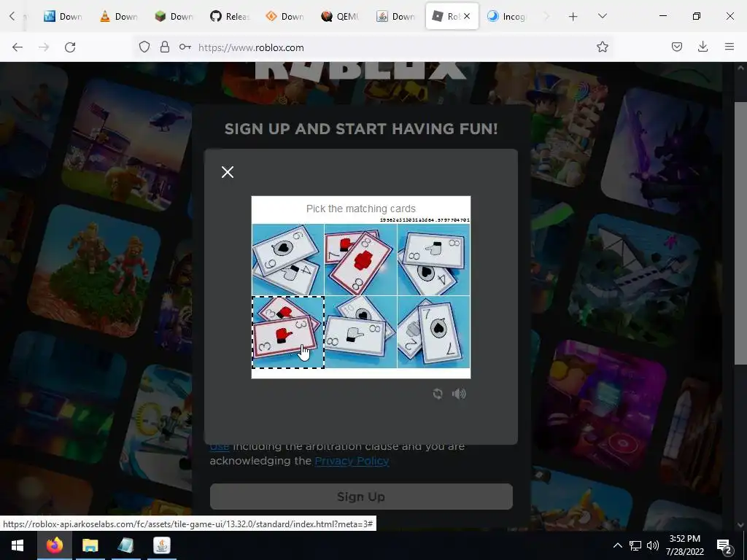This screenshot has height=560, width=747.
Task: Open the notification center
Action: click(x=724, y=545)
